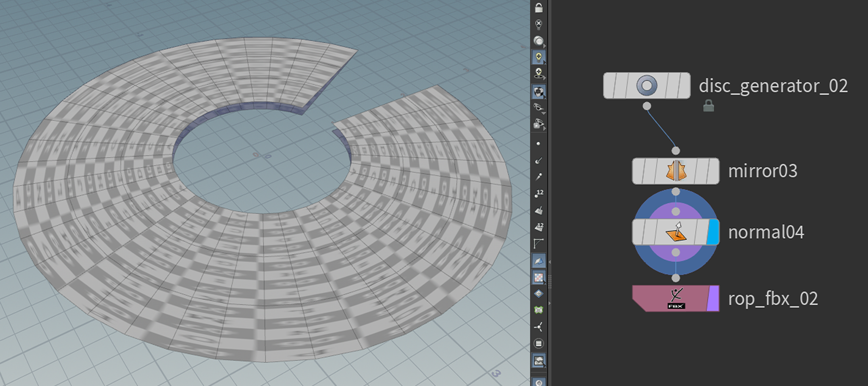Toggle display point trails icon
This screenshot has width=868, height=386.
tap(539, 176)
